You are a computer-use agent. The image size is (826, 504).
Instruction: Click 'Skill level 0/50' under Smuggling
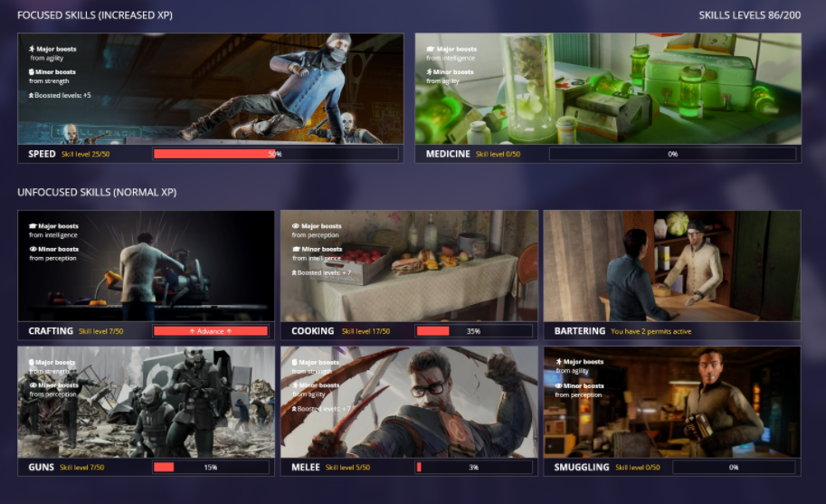[638, 467]
